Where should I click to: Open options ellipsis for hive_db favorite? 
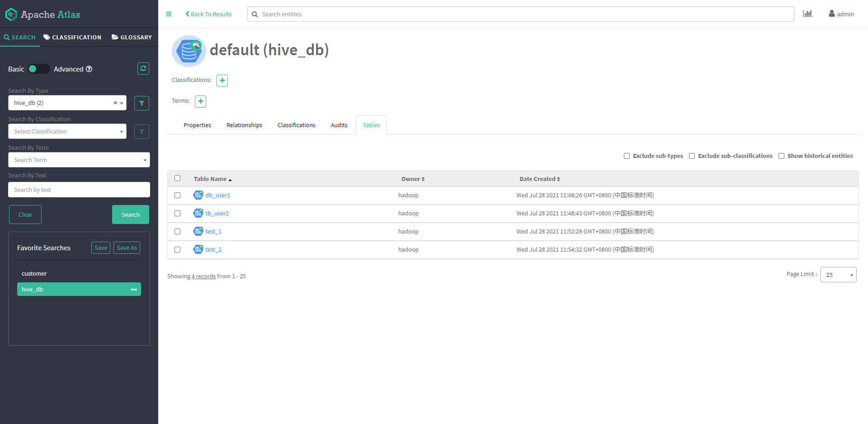coord(133,290)
